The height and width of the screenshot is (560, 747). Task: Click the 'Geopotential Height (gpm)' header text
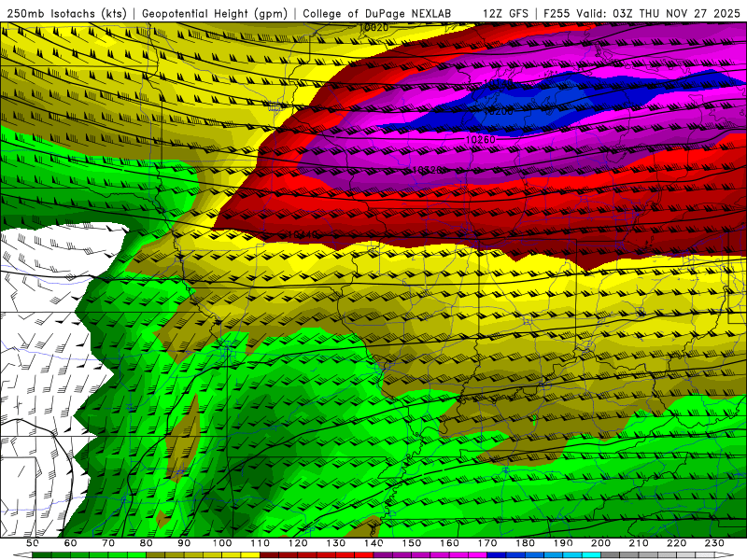pos(215,14)
